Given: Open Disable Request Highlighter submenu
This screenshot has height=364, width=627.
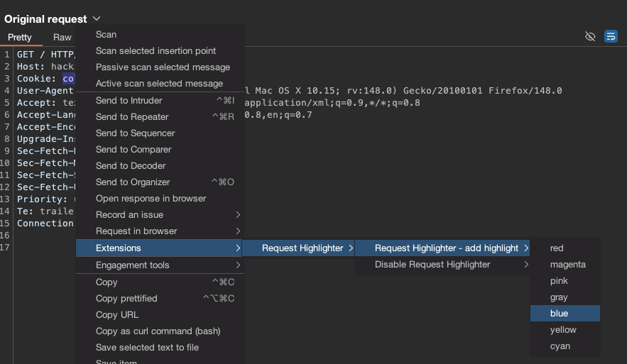Looking at the screenshot, I should click(432, 265).
